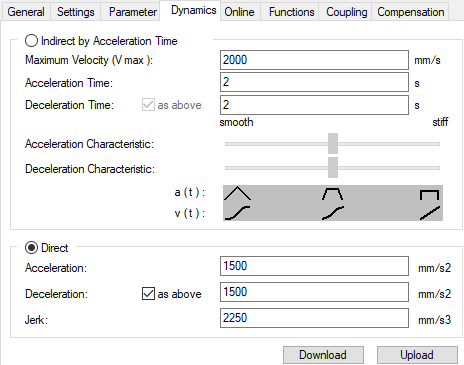Click the smooth S-curve v(t) icon

click(x=237, y=213)
